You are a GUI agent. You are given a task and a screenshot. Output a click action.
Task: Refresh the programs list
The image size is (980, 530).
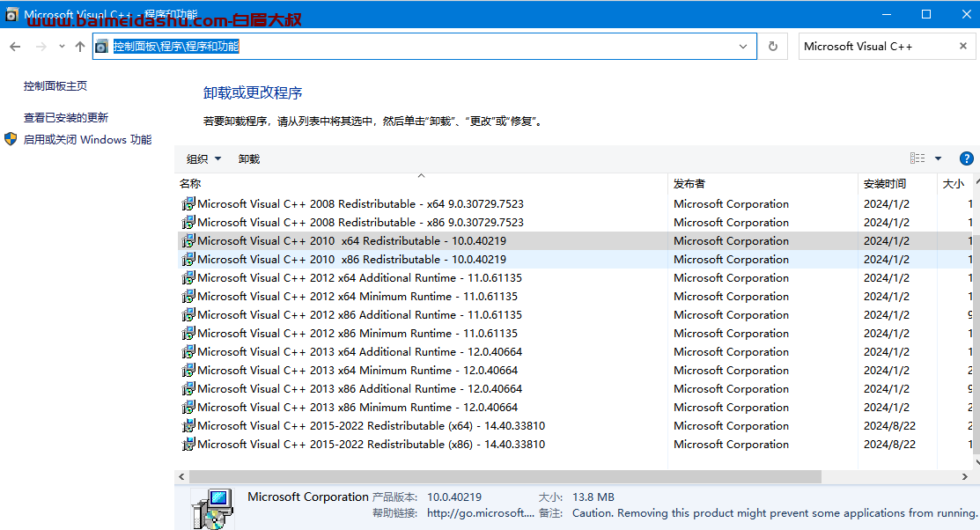773,47
